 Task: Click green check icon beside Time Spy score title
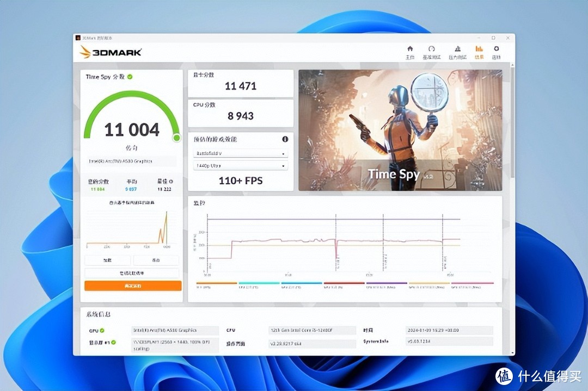click(130, 77)
